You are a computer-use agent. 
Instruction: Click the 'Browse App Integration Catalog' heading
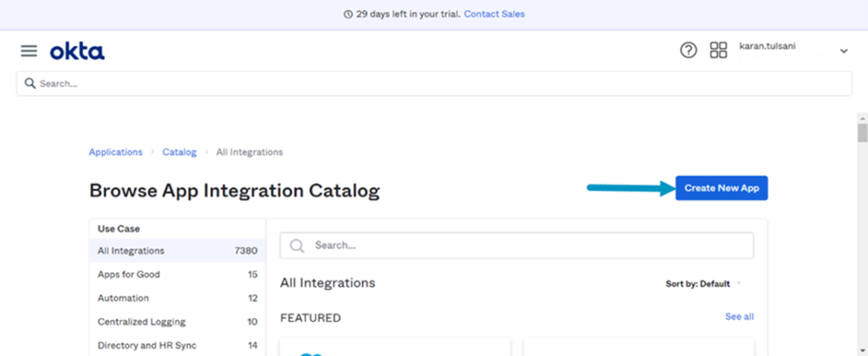(x=234, y=191)
